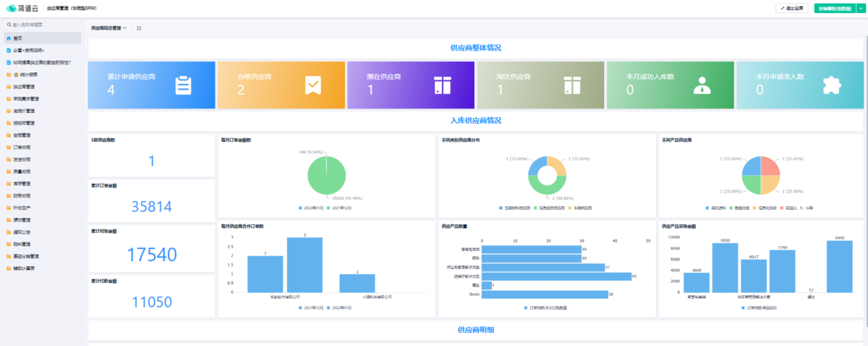Image resolution: width=868 pixels, height=346 pixels.
Task: Click the 退出全屏 button
Action: click(x=792, y=9)
